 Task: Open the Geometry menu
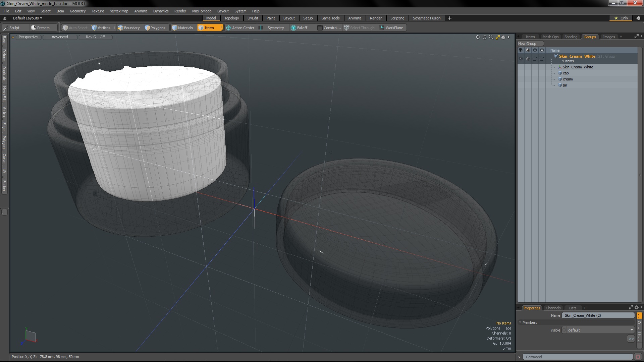(x=77, y=11)
